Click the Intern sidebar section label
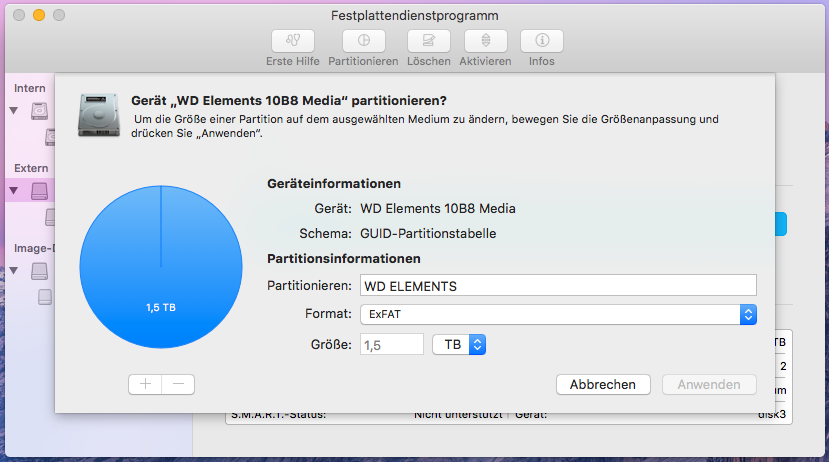 30,88
